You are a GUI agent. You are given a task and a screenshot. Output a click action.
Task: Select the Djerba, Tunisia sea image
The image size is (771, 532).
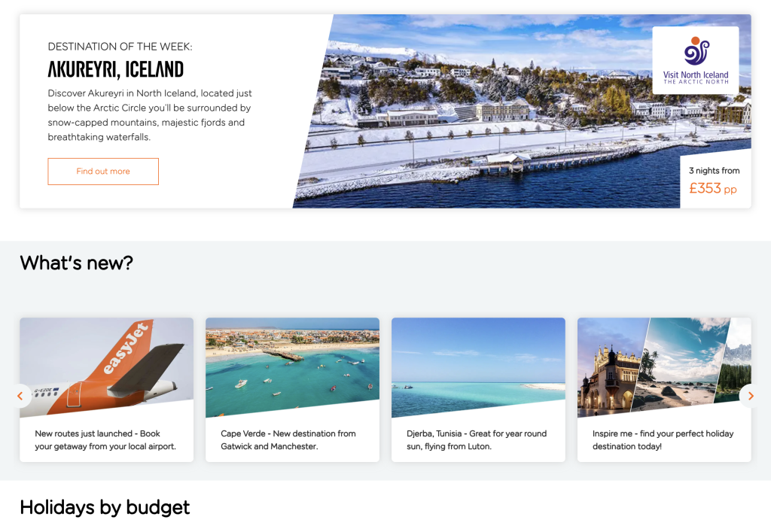tap(478, 367)
